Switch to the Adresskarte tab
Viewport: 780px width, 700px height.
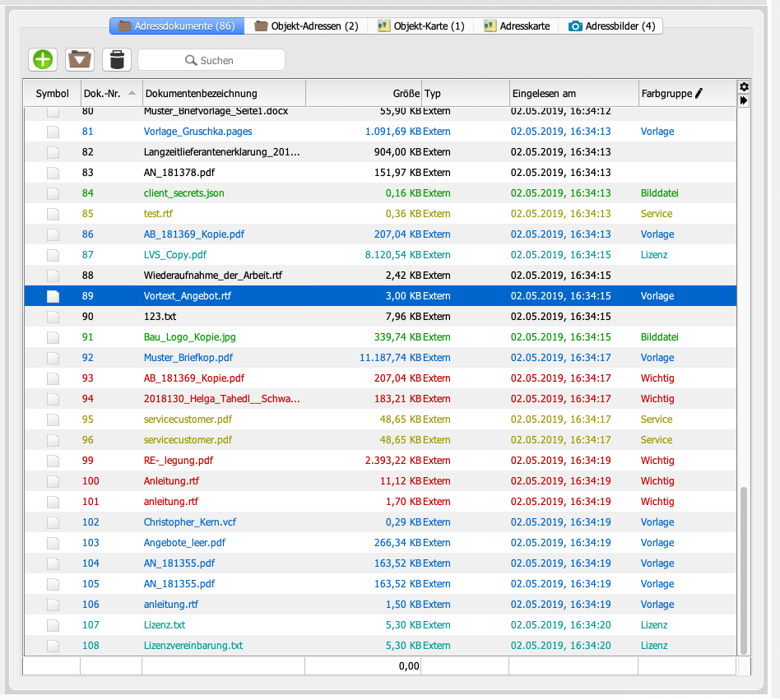coord(517,25)
